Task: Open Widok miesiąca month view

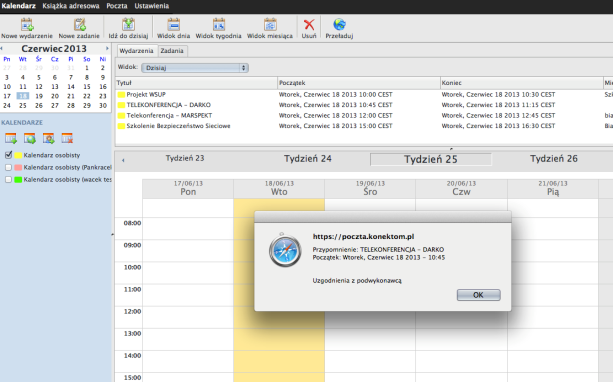Action: [x=270, y=25]
